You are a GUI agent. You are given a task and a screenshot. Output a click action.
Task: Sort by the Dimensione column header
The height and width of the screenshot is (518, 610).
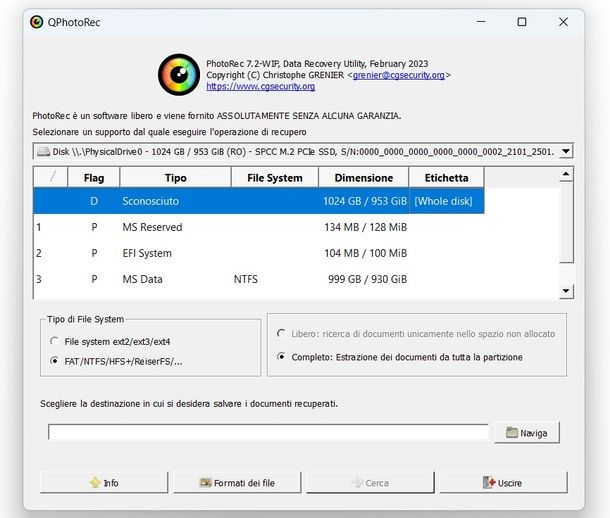(363, 178)
